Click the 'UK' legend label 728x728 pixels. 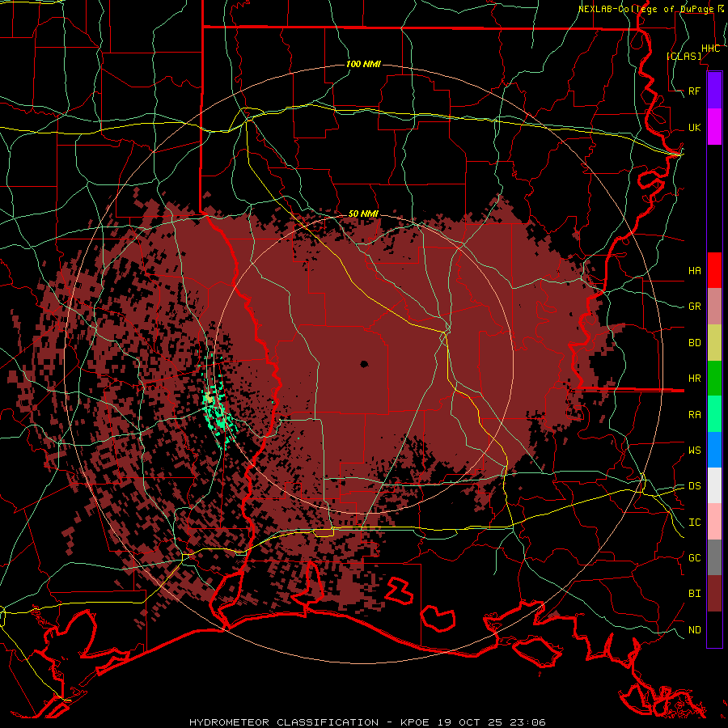(694, 128)
